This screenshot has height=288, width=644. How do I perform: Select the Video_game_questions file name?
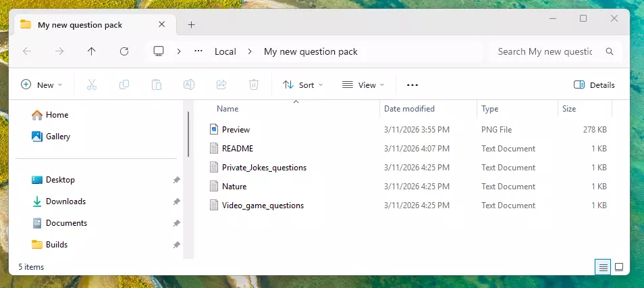263,206
